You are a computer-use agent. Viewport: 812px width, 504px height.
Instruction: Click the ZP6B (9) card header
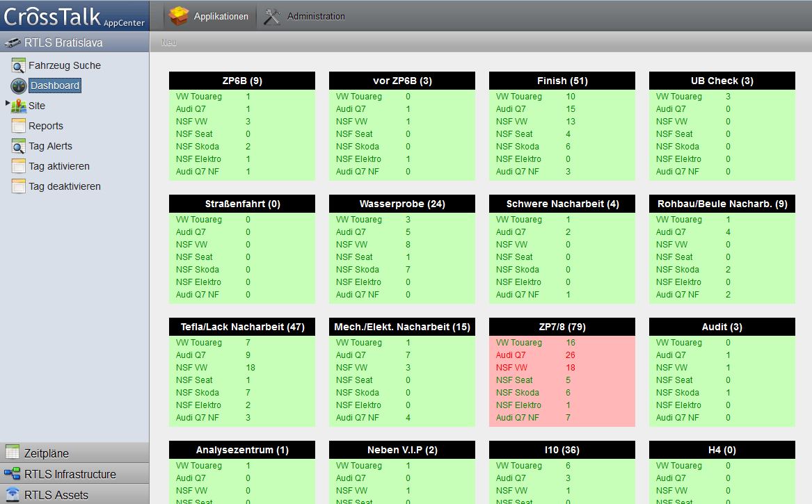click(x=242, y=81)
